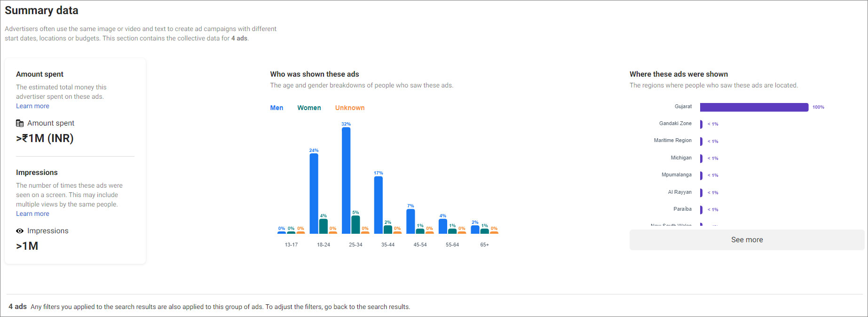The height and width of the screenshot is (317, 868).
Task: Click the Impressions eye icon
Action: click(x=20, y=231)
